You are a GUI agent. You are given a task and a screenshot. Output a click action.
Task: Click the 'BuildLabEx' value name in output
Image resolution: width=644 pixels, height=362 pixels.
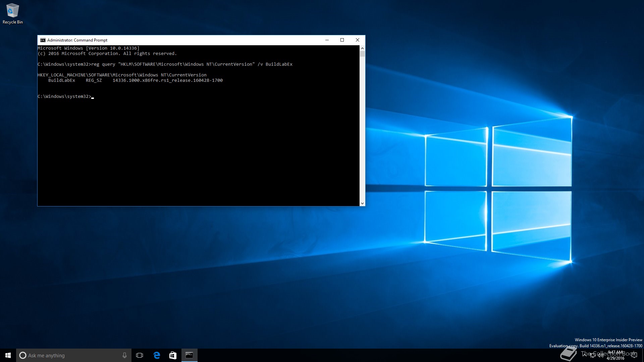(62, 80)
